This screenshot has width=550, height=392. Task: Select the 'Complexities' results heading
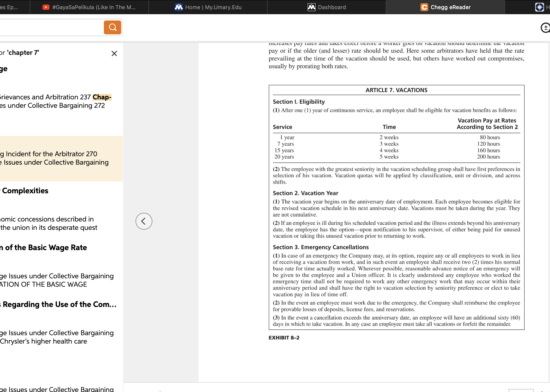click(24, 191)
